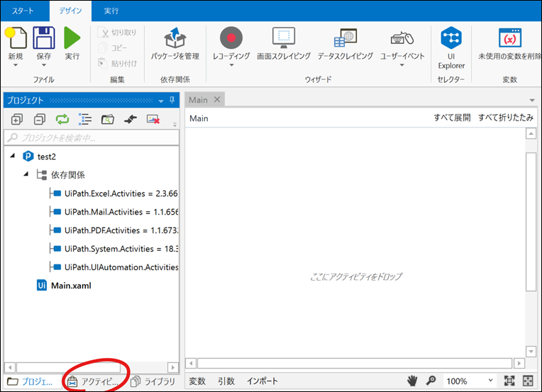Click the New (新規) file icon
Screen dimensions: 542x392
pyautogui.click(x=16, y=38)
